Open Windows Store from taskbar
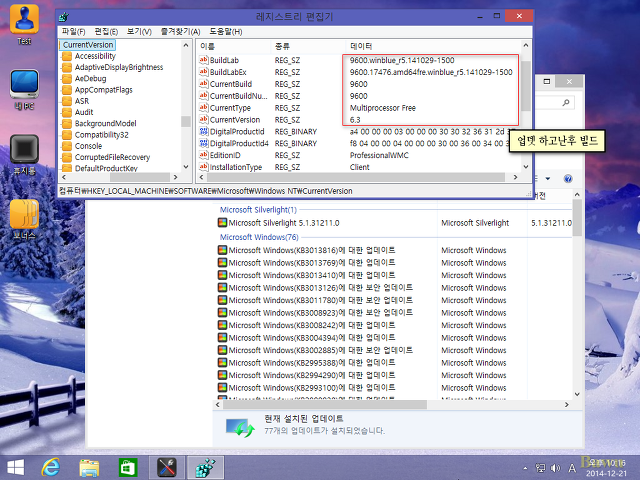This screenshot has height=480, width=640. 128,467
